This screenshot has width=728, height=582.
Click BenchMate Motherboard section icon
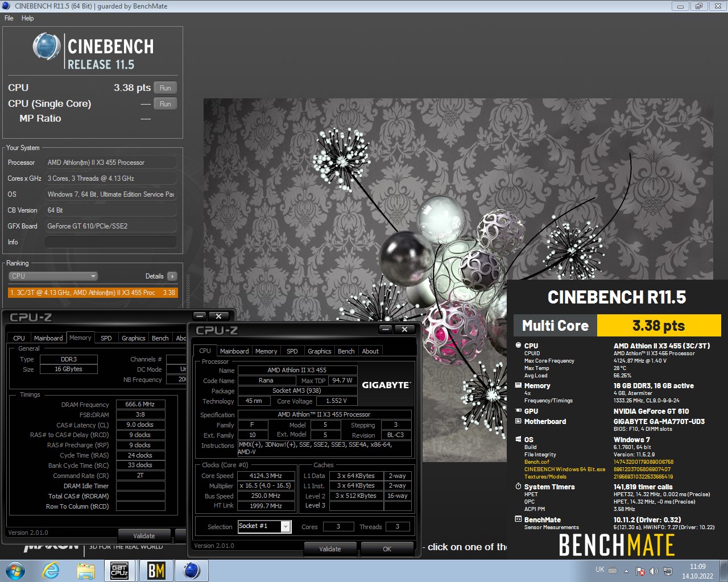coord(518,421)
